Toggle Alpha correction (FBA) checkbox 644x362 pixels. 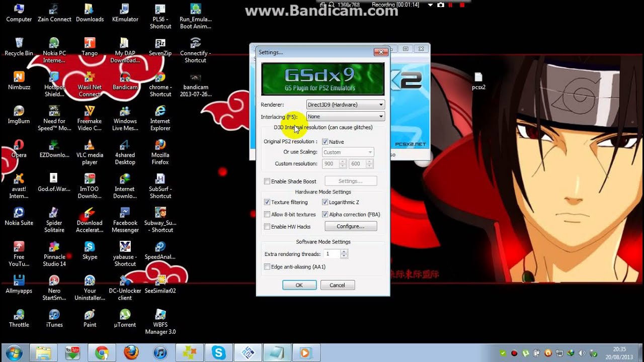[x=325, y=215]
